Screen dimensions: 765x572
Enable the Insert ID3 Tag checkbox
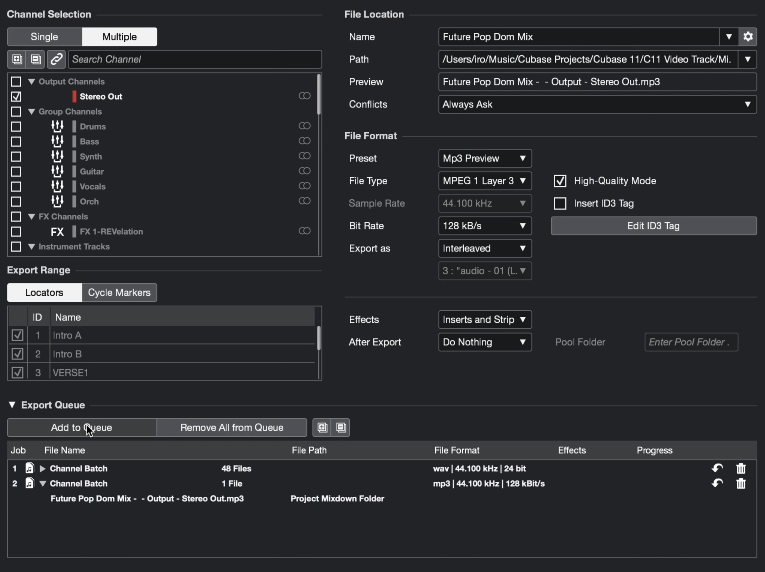560,204
